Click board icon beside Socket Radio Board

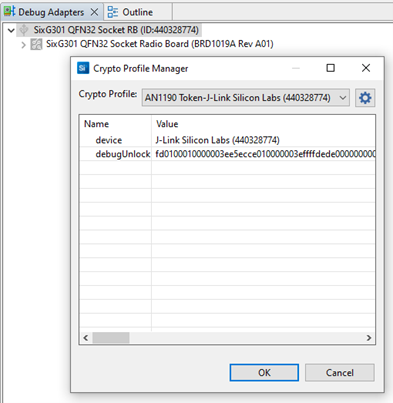coord(36,44)
